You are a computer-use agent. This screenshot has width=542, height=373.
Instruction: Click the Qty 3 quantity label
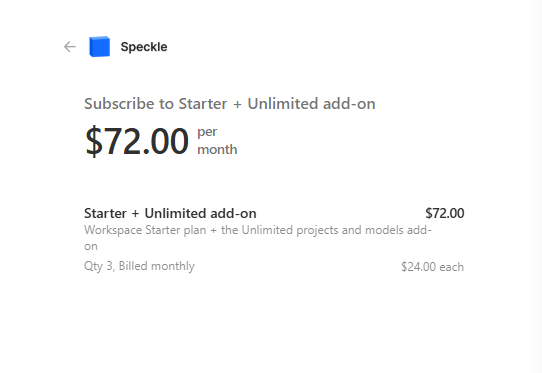pos(99,266)
